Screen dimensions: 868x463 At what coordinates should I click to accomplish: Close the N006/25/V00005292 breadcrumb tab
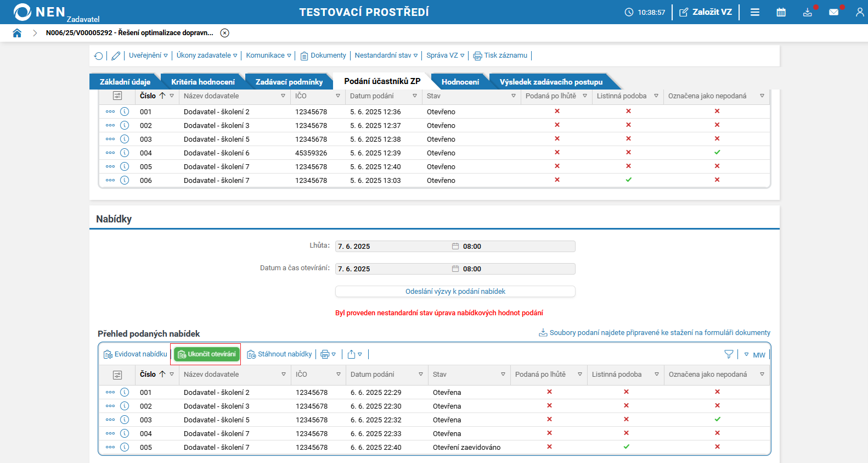224,33
